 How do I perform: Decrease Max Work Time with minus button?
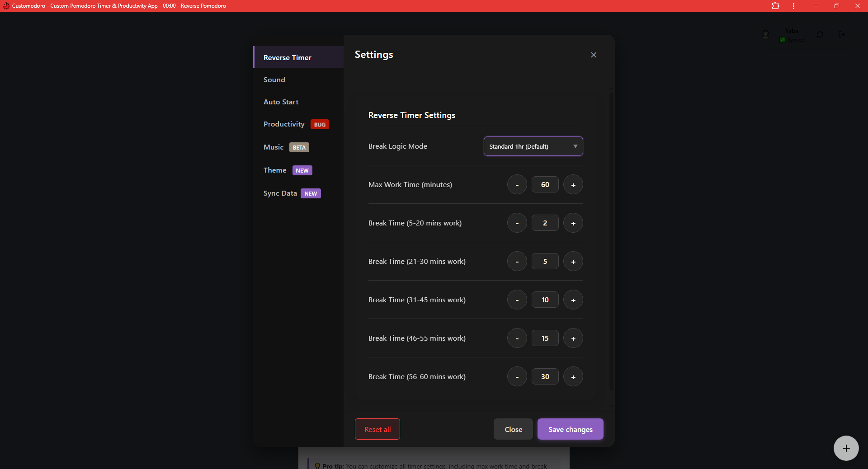pos(517,184)
